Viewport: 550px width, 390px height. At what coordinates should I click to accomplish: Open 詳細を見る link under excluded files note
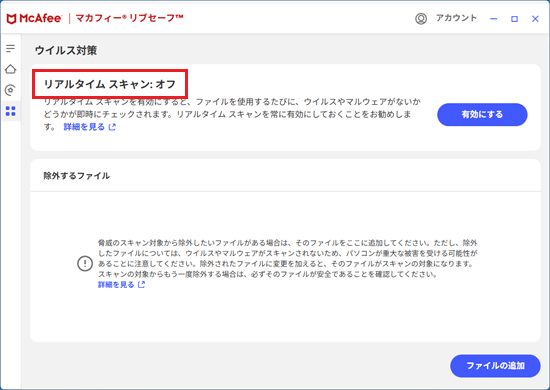tap(116, 284)
